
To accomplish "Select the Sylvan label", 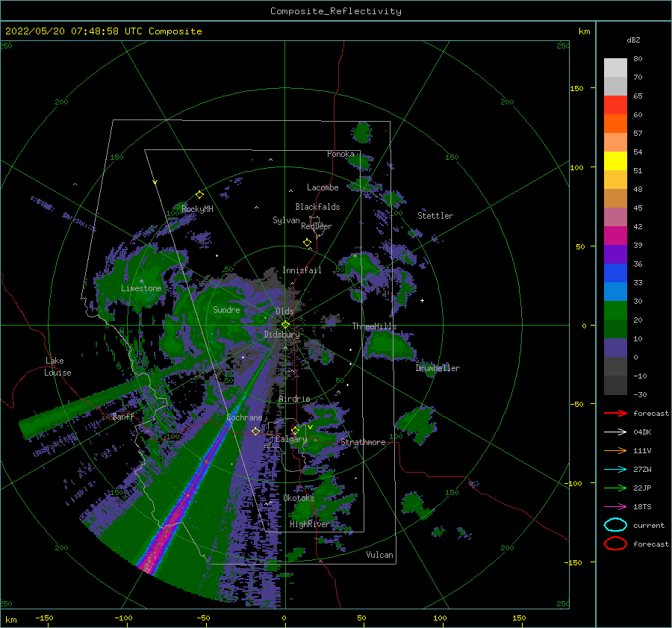I will (x=286, y=220).
